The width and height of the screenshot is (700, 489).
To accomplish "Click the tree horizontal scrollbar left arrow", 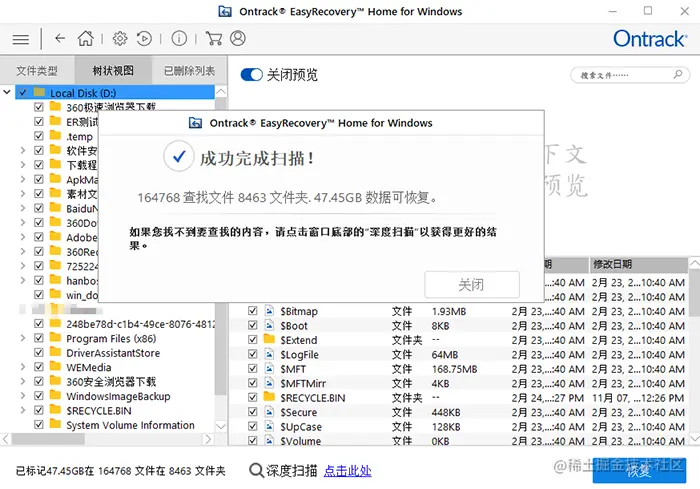I will 6,439.
